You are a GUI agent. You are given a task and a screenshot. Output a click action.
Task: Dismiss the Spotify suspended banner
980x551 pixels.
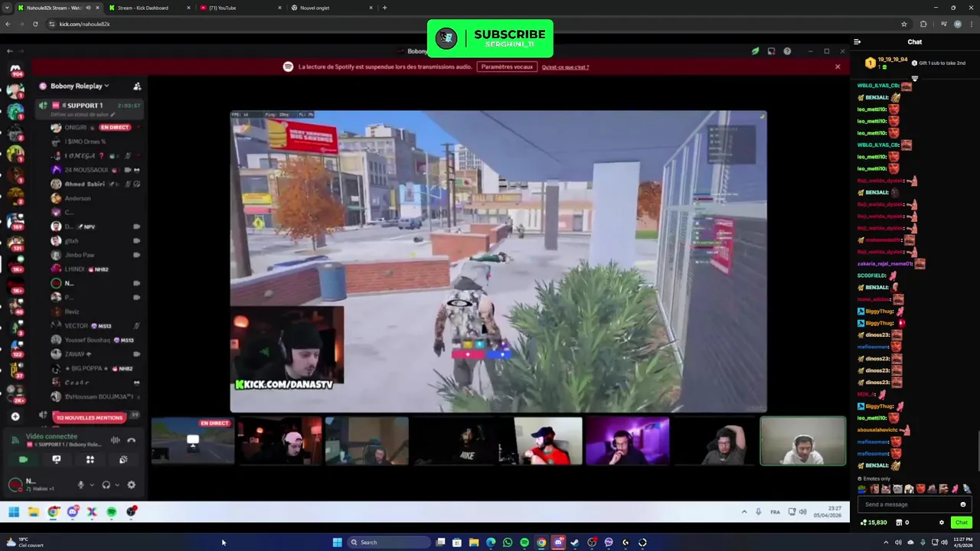click(838, 67)
